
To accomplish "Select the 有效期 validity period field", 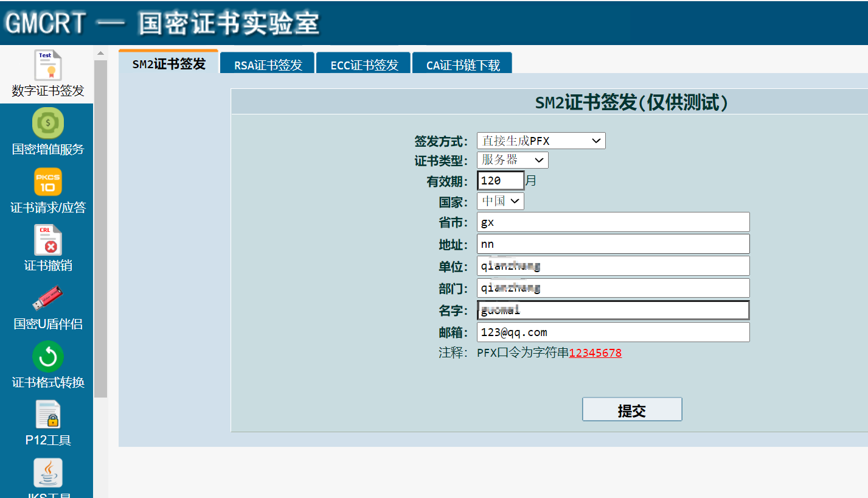I will tap(500, 180).
